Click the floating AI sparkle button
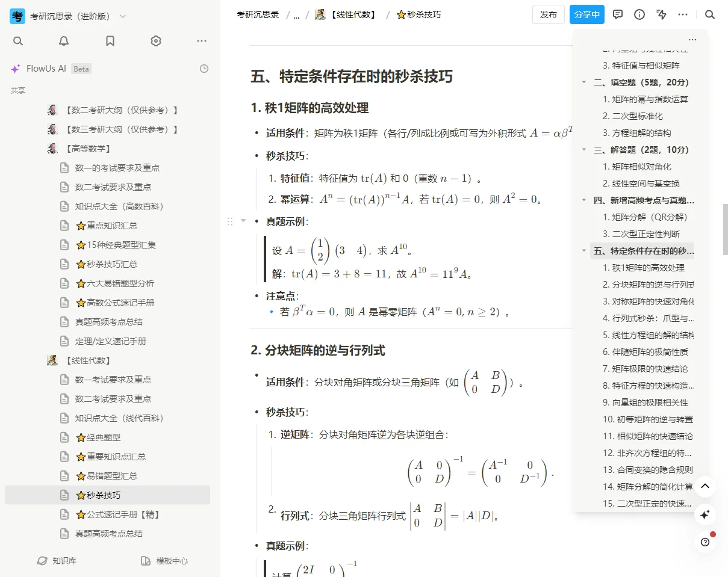Screen dimensions: 728x577 click(705, 514)
